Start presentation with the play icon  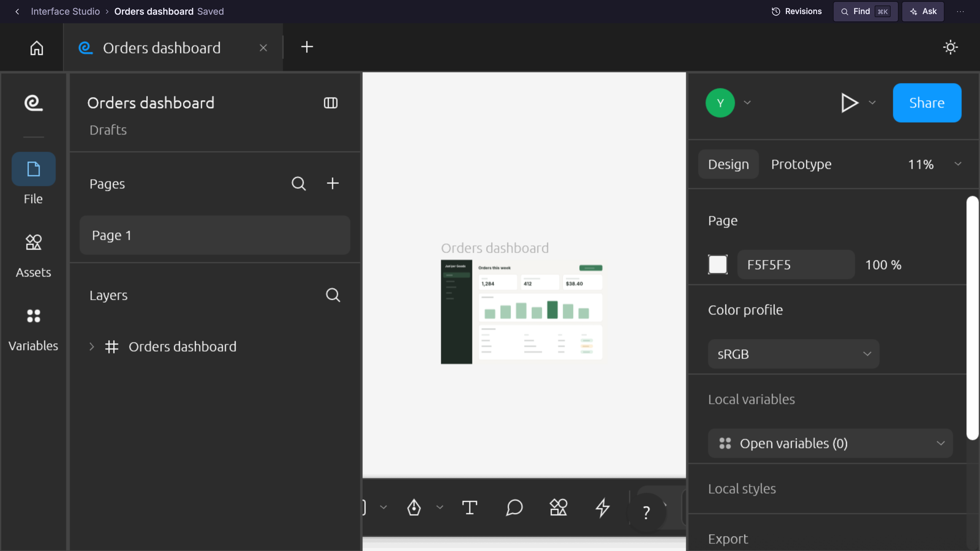[x=850, y=103]
